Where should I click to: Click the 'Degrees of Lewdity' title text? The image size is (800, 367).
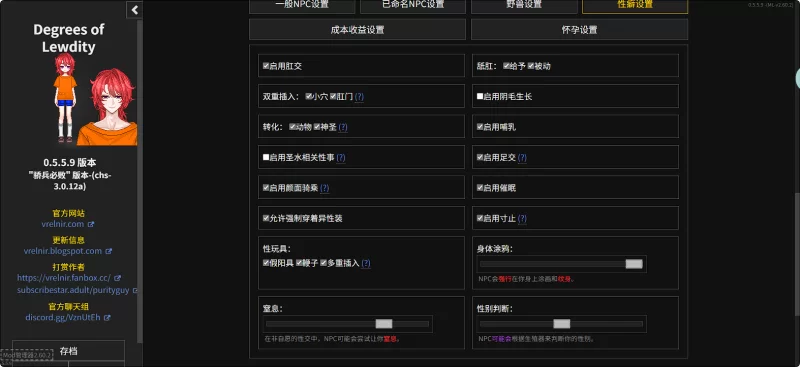[68, 38]
